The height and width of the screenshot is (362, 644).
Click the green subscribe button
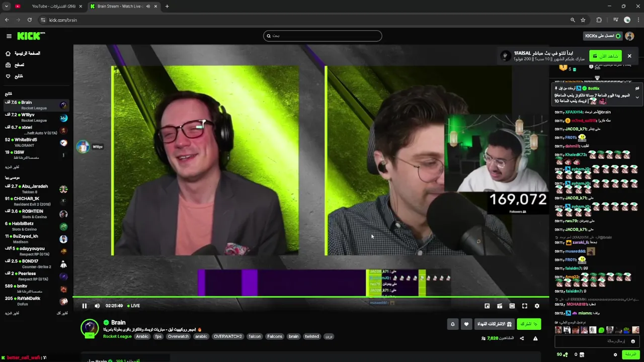point(529,324)
